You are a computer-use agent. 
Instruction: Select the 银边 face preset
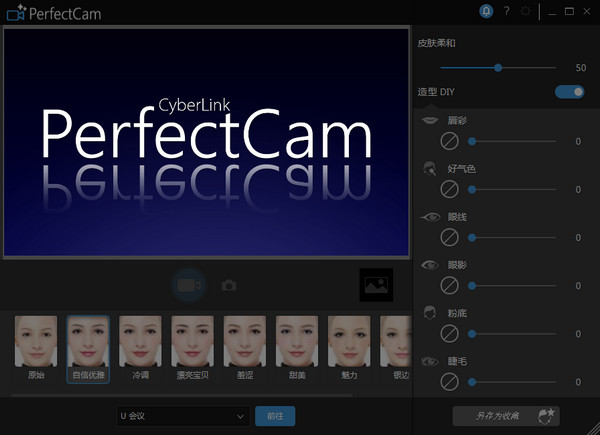coord(396,348)
